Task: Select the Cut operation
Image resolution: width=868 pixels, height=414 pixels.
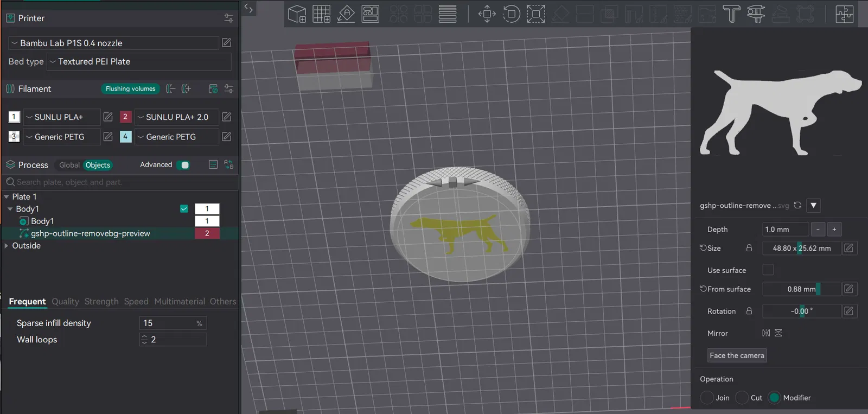Action: point(742,398)
